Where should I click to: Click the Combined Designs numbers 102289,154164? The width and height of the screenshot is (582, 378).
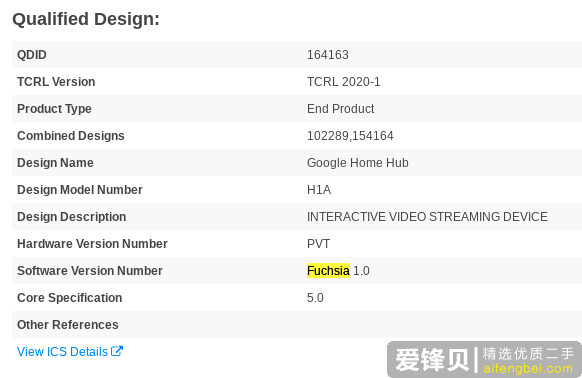click(350, 136)
